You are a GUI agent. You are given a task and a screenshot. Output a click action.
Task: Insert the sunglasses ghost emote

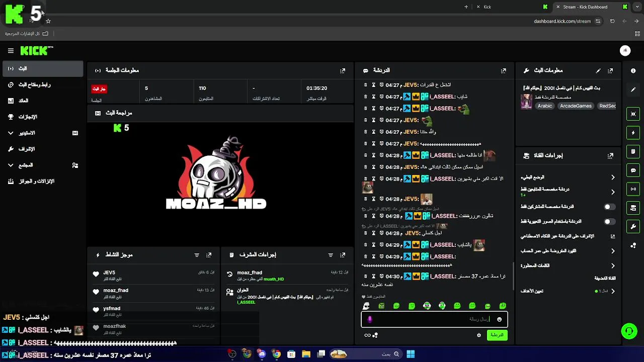[366, 306]
